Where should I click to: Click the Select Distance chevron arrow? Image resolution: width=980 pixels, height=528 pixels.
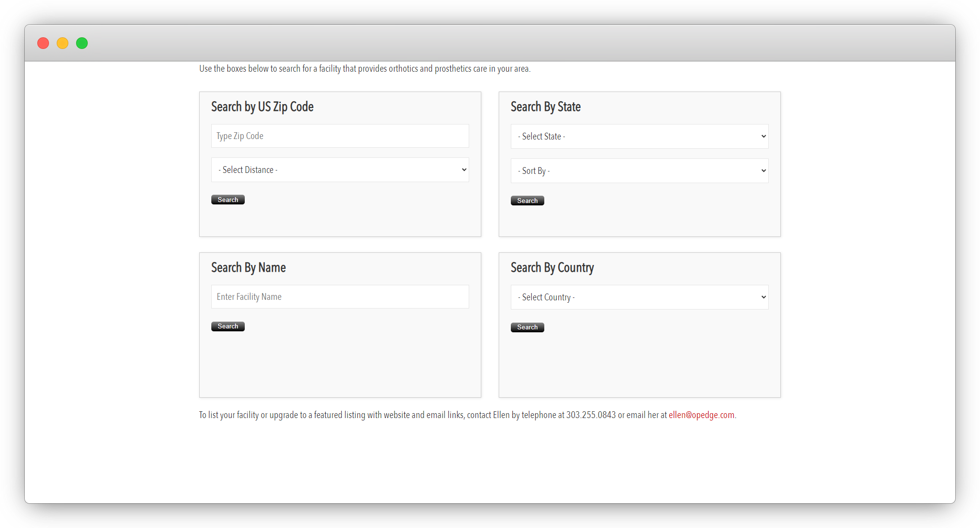point(464,170)
